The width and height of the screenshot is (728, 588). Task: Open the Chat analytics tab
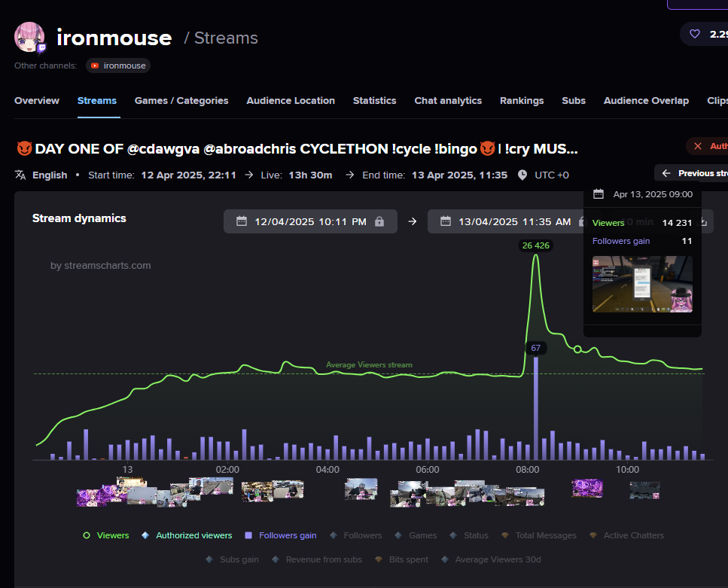[x=448, y=100]
